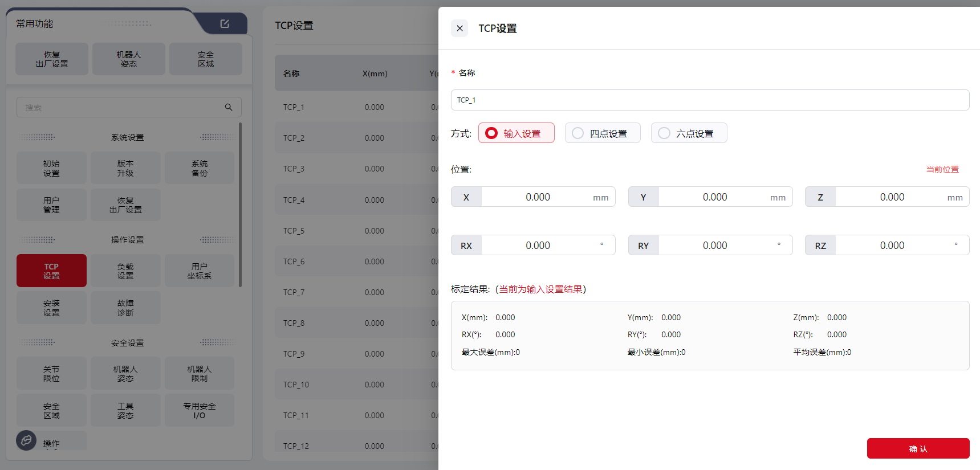The height and width of the screenshot is (470, 980).
Task: Click the sidebar vertical scrollbar
Action: pos(240,205)
